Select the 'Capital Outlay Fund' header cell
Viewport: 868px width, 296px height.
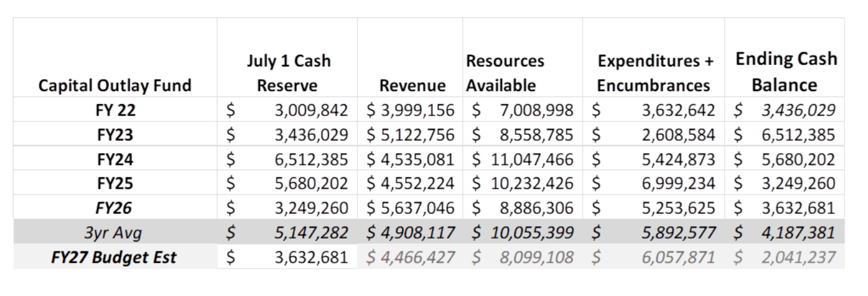tap(115, 85)
